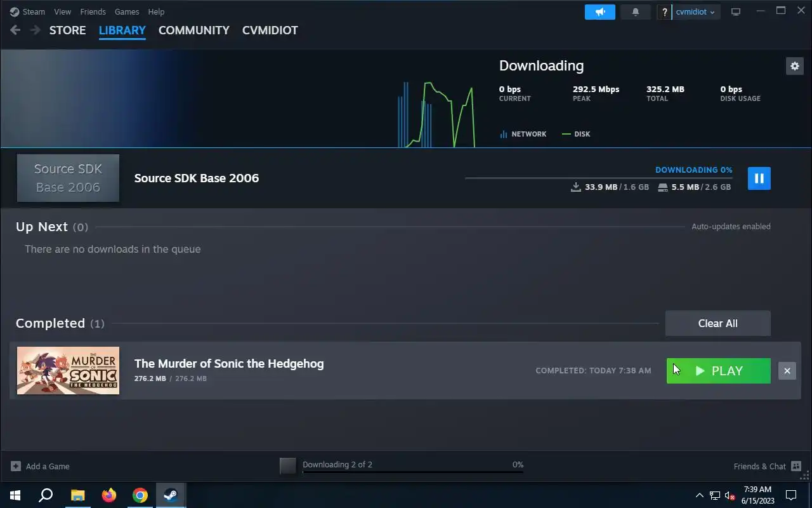Click the question mark help icon
812x508 pixels.
pyautogui.click(x=664, y=12)
